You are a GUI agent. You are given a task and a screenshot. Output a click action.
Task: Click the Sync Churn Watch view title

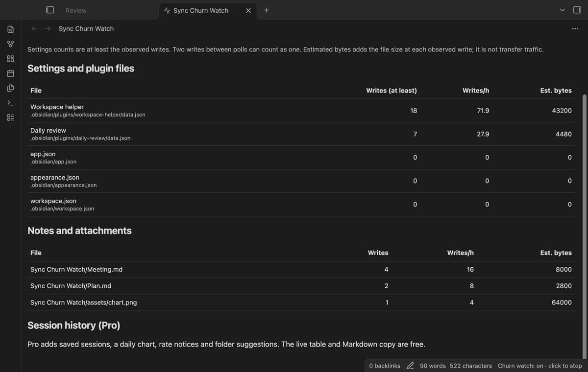[86, 28]
